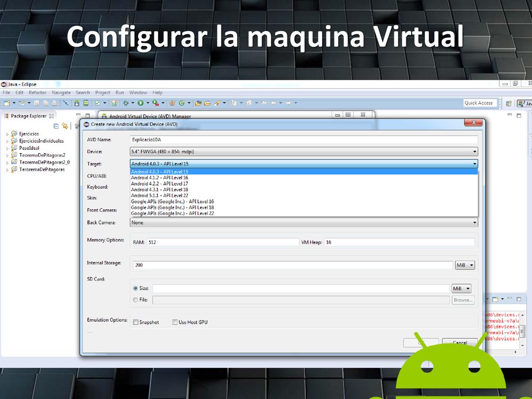
Task: Click the Last Edit Location icon
Action: click(x=263, y=103)
